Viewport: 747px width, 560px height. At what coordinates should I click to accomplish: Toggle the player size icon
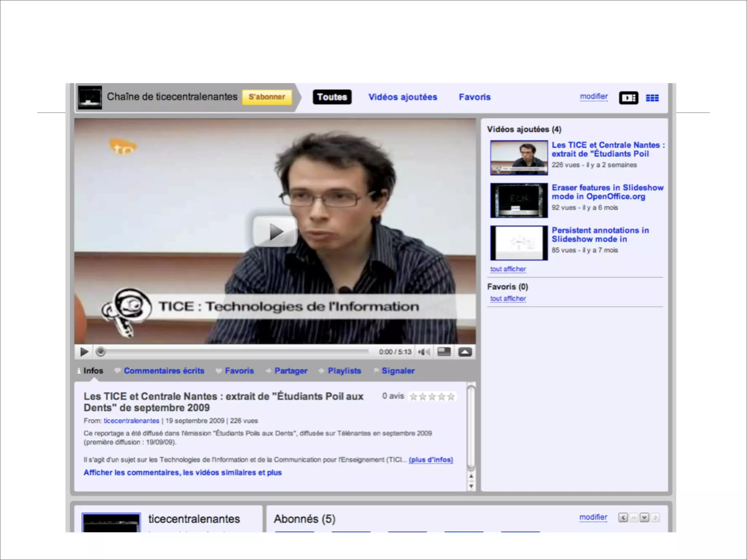[x=444, y=352]
